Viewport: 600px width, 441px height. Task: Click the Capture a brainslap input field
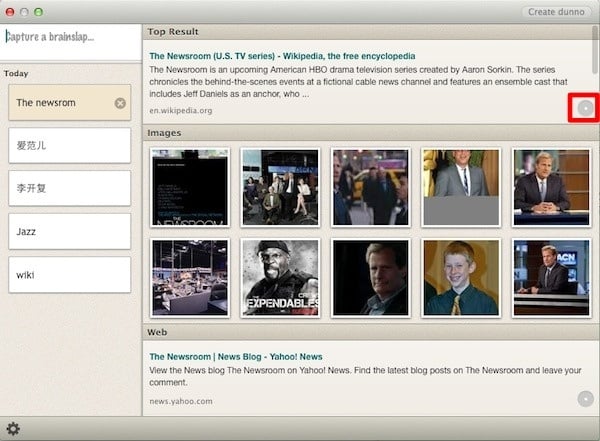pyautogui.click(x=70, y=37)
